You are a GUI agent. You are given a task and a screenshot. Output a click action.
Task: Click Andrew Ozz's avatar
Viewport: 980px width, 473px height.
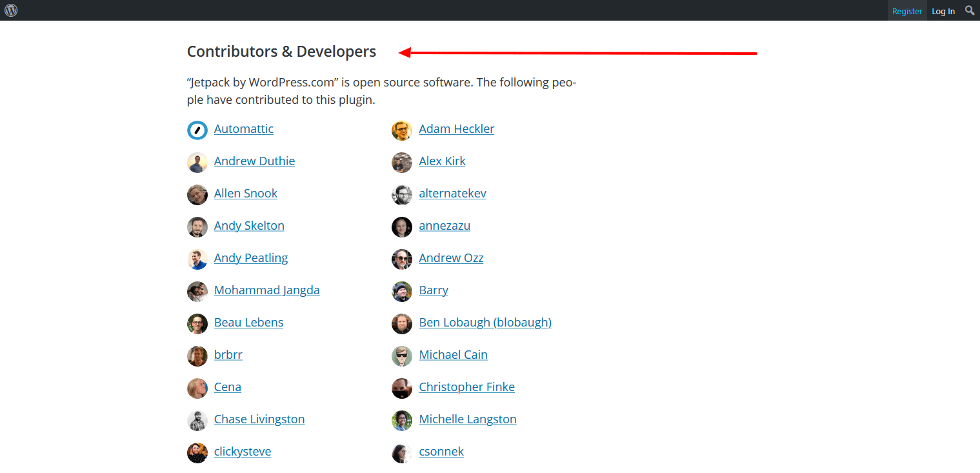point(402,259)
